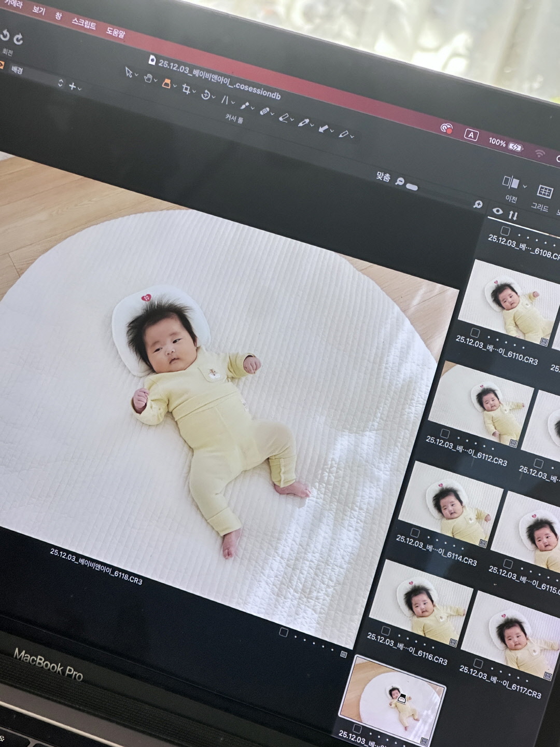Image resolution: width=560 pixels, height=747 pixels.
Task: Select the Draw Mask brush tool
Action: click(x=244, y=105)
